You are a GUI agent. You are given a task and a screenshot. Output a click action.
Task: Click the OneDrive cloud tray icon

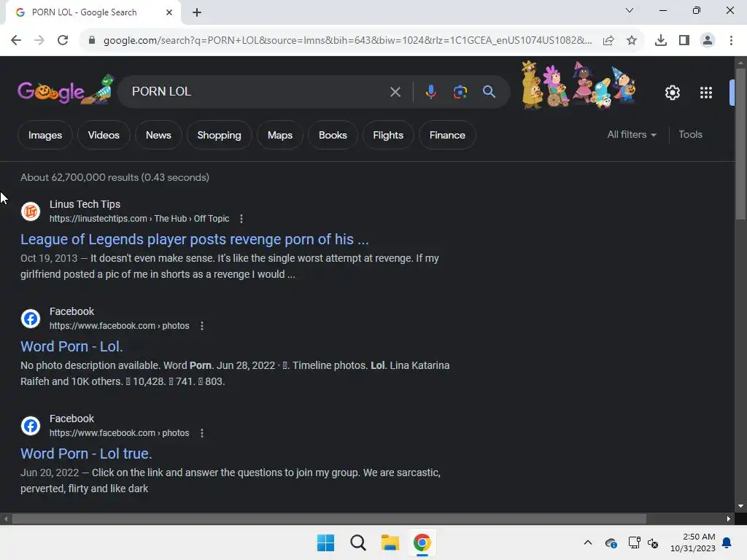pos(611,542)
